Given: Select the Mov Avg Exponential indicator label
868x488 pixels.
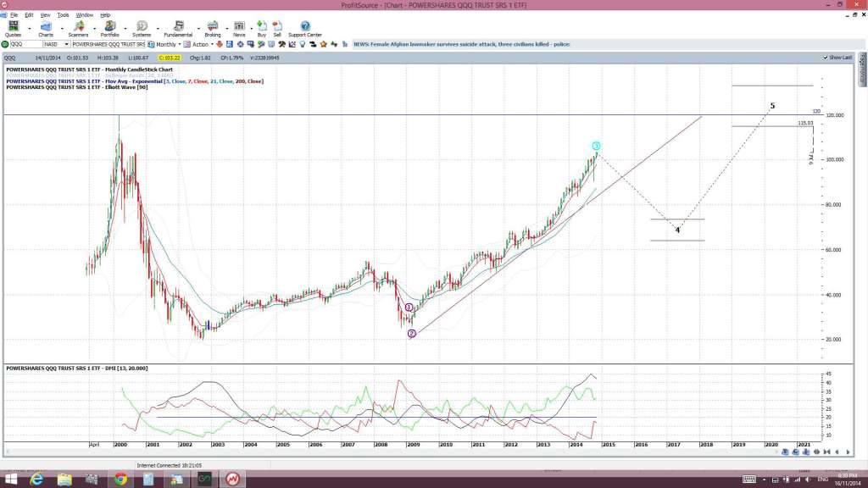Looking at the screenshot, I should (x=135, y=81).
